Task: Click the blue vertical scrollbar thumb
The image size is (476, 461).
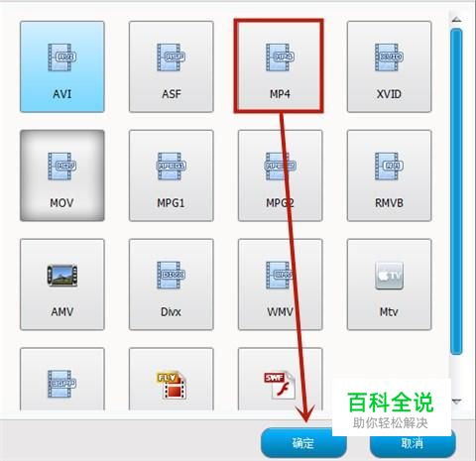Action: pos(456,191)
